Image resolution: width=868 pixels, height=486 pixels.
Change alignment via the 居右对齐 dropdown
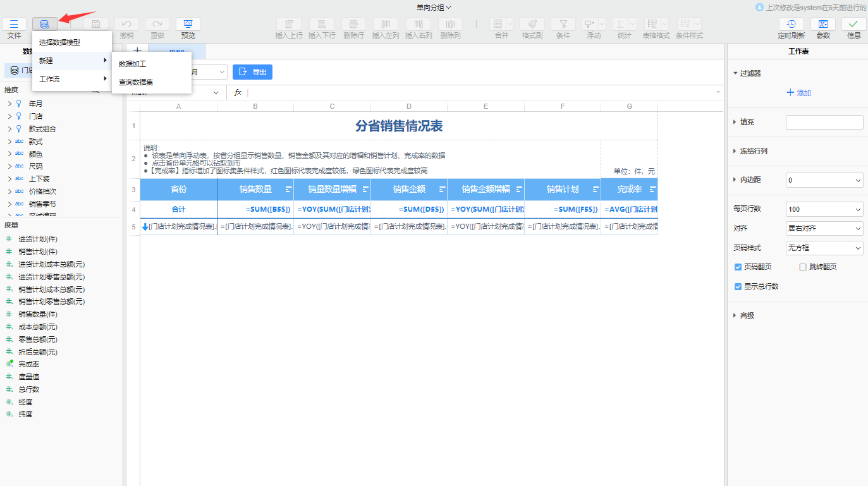tap(824, 228)
